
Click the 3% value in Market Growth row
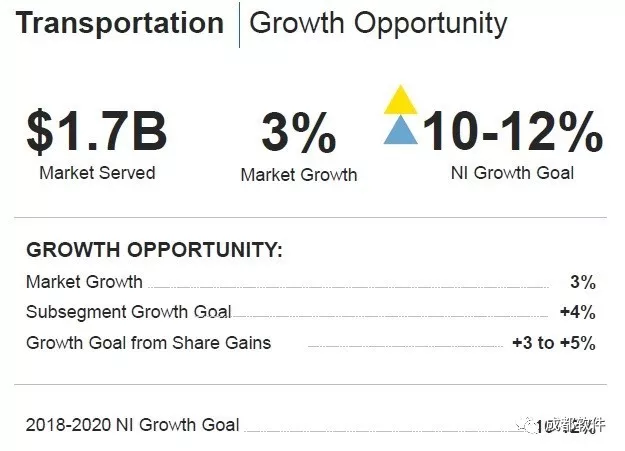pyautogui.click(x=583, y=282)
